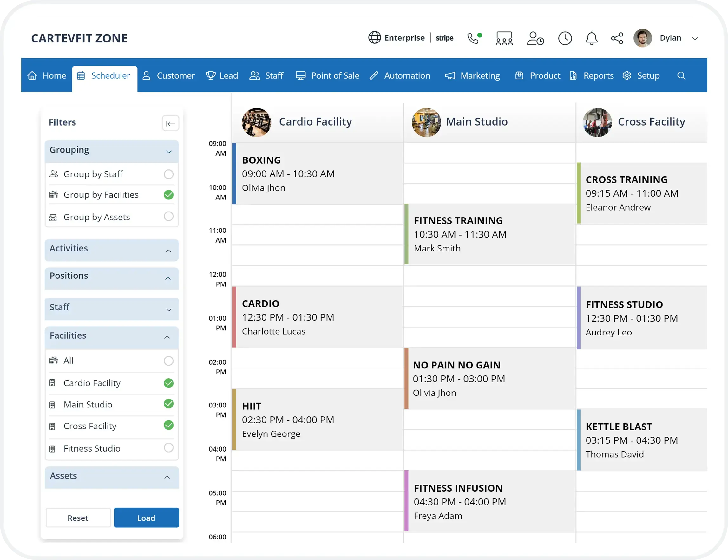The image size is (728, 560).
Task: Open the clock history icon
Action: click(x=565, y=38)
